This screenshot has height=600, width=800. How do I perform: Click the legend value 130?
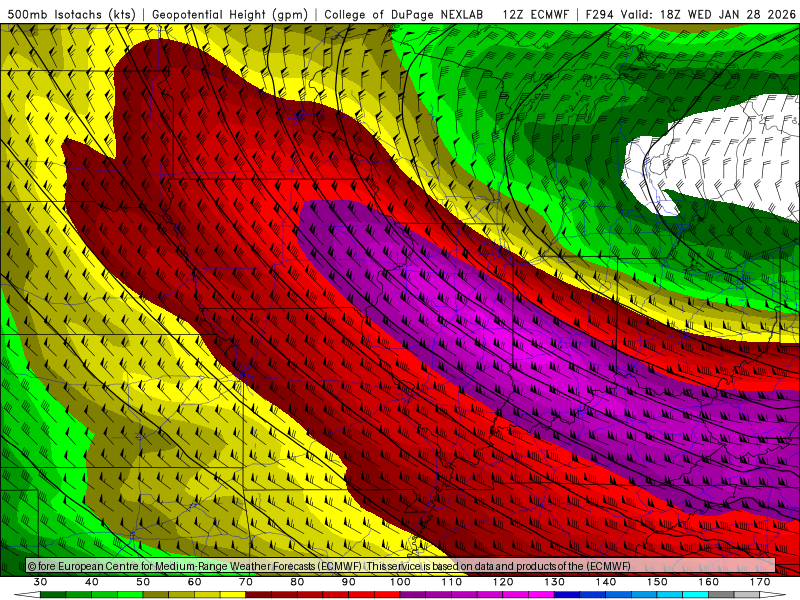tap(554, 582)
